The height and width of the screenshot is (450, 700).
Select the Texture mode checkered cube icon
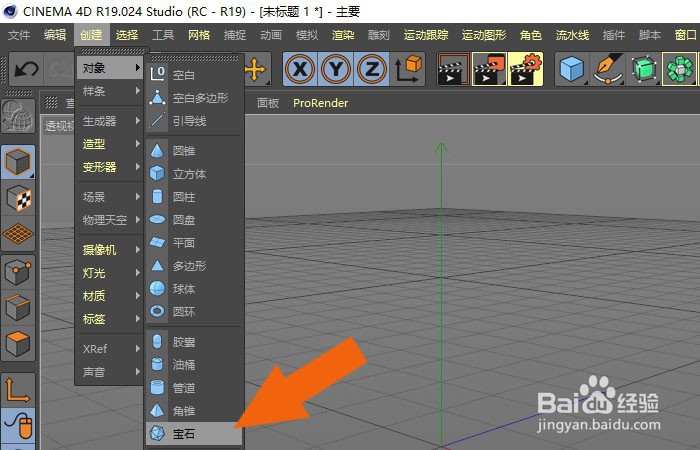18,198
